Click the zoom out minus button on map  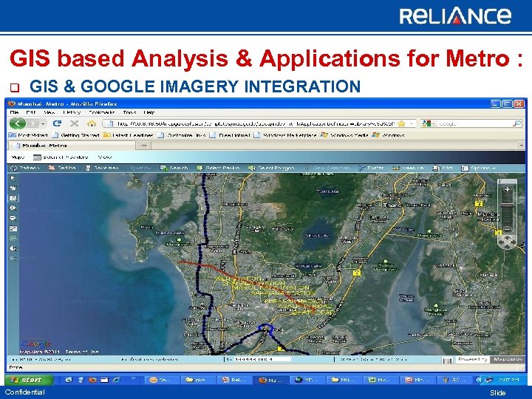(x=507, y=229)
